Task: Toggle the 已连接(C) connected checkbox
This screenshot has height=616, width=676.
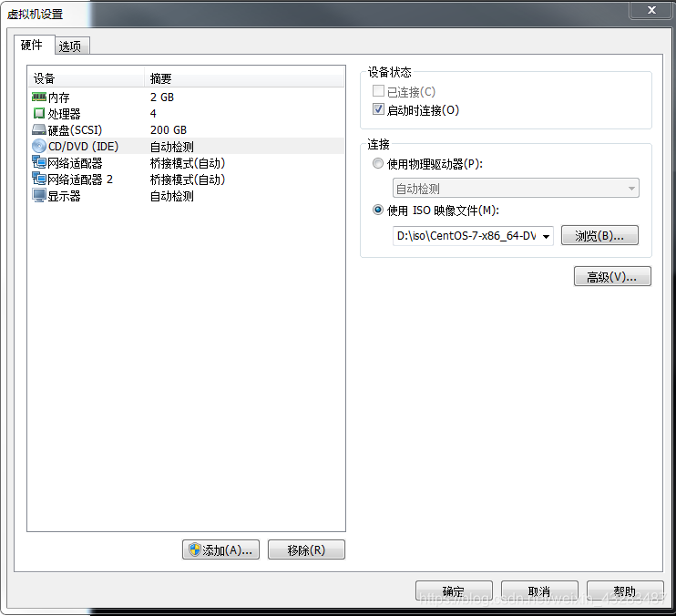Action: click(378, 91)
